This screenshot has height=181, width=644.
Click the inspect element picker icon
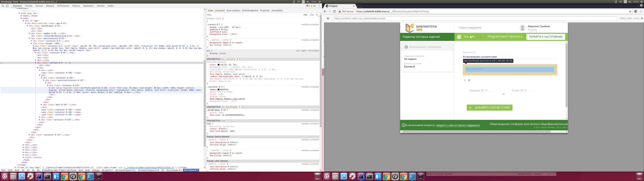click(3, 6)
